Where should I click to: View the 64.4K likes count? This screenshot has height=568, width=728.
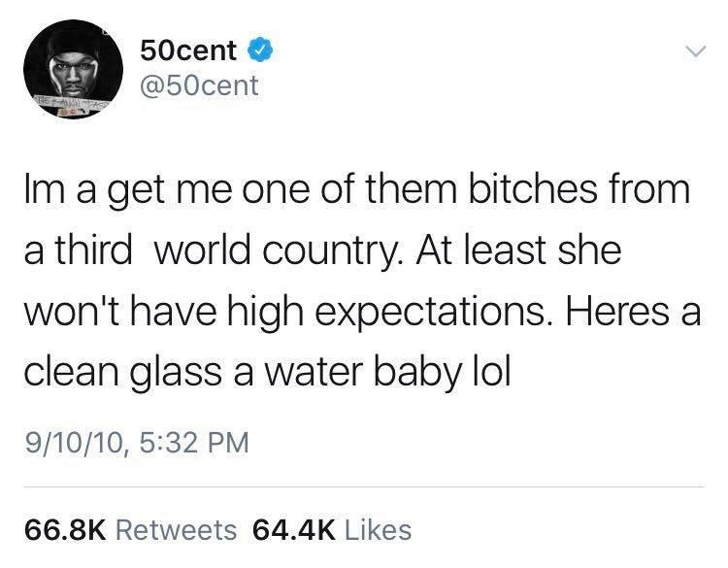(293, 530)
